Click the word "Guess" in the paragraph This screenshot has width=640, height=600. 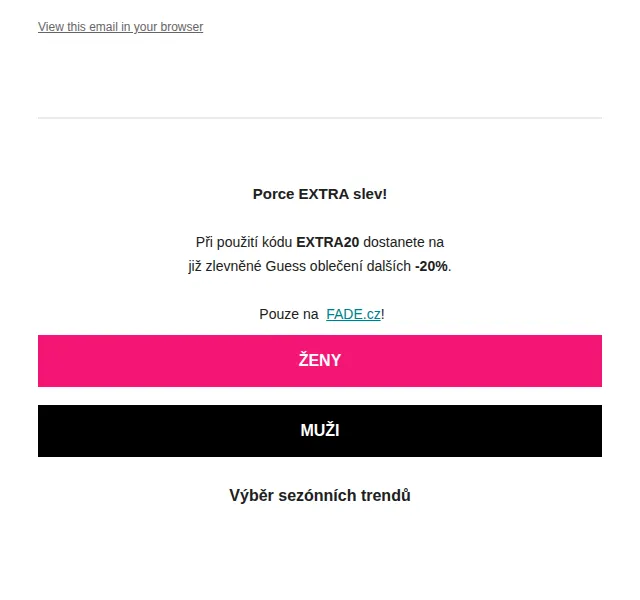(285, 266)
